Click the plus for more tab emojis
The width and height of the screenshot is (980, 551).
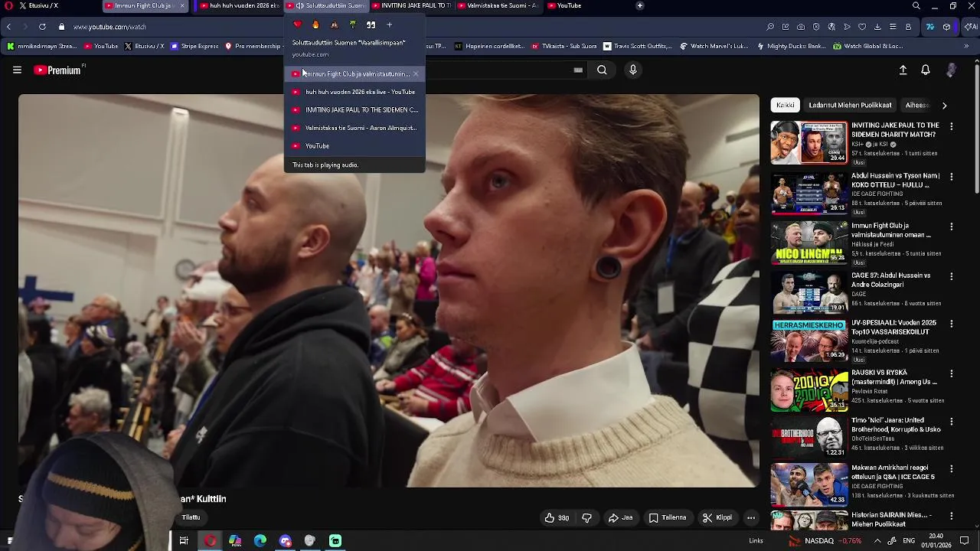click(x=389, y=24)
